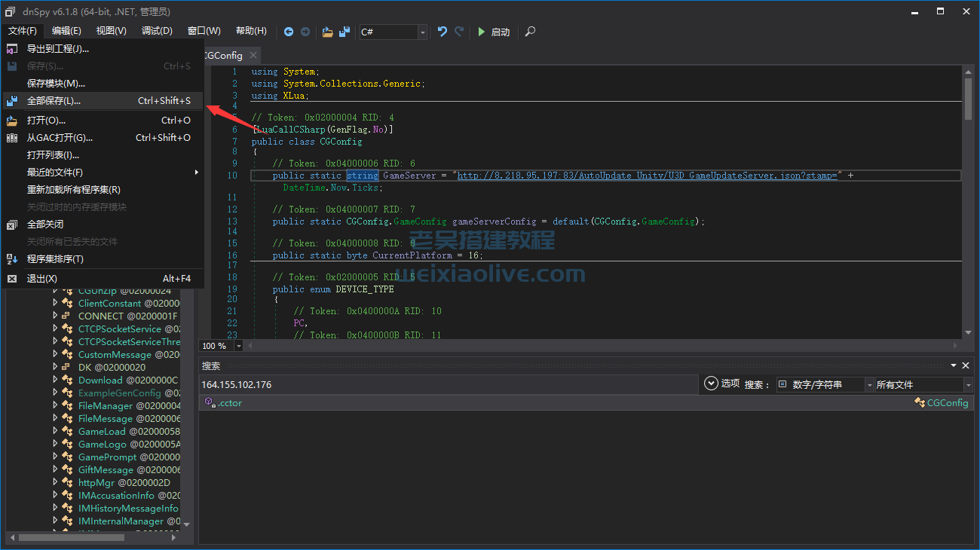Click the .cctor search result
The height and width of the screenshot is (550, 980).
[x=230, y=403]
